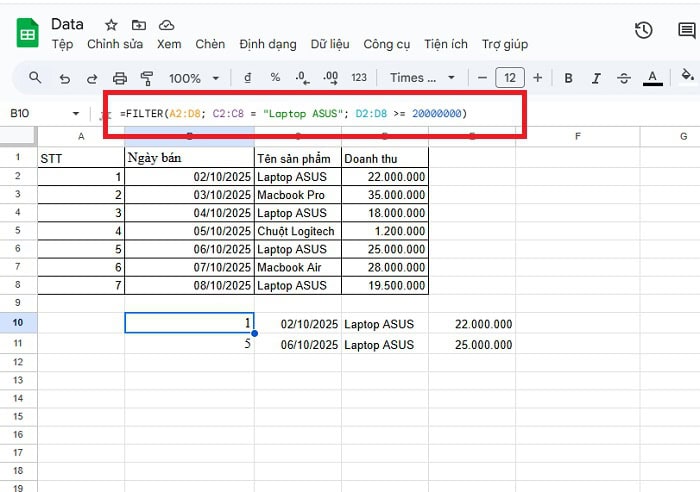The image size is (700, 492).
Task: Star the Data spreadsheet
Action: [111, 24]
